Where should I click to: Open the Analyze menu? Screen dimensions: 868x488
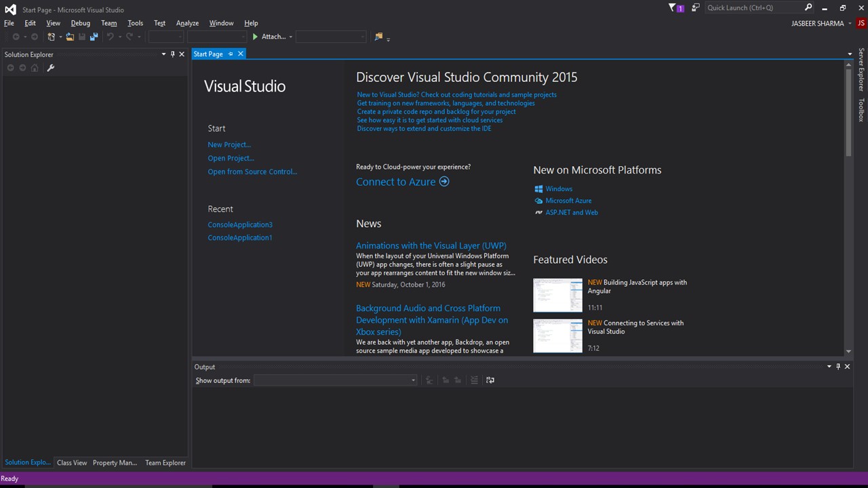187,23
